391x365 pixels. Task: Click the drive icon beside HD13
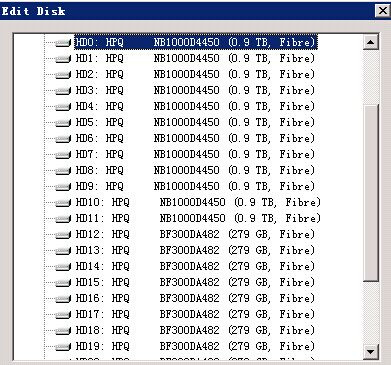pyautogui.click(x=63, y=250)
